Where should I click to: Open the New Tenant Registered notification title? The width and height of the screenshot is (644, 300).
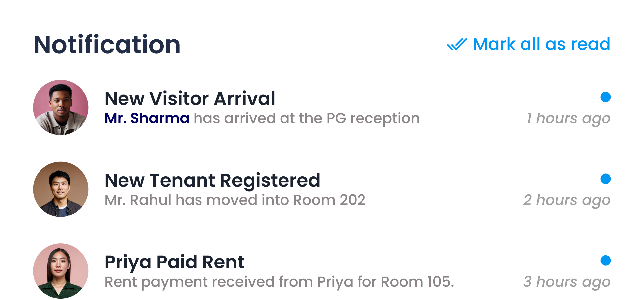[x=212, y=180]
